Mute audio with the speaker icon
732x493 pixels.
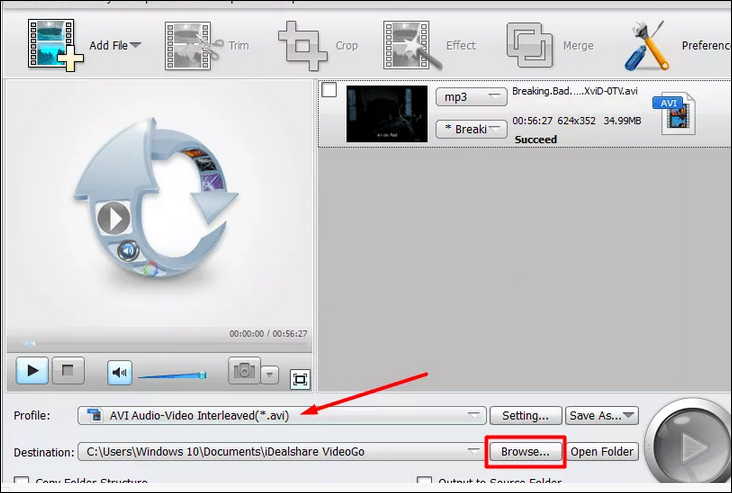click(x=121, y=373)
